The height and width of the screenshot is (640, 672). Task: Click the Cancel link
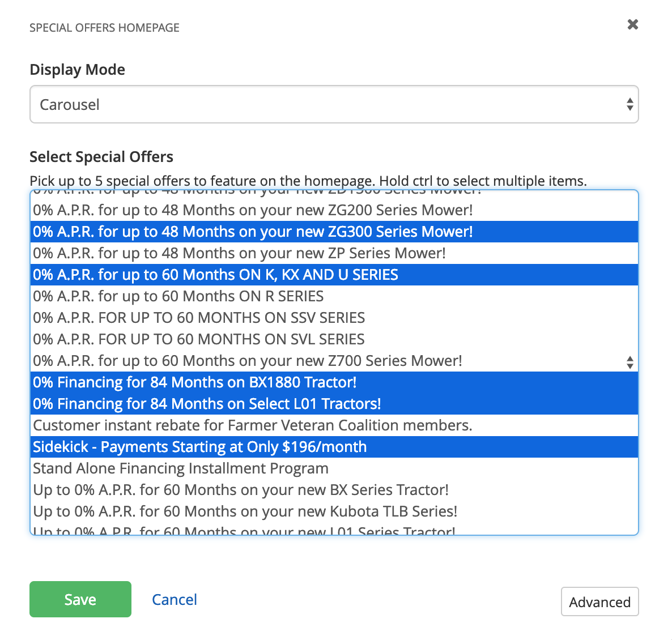[175, 599]
